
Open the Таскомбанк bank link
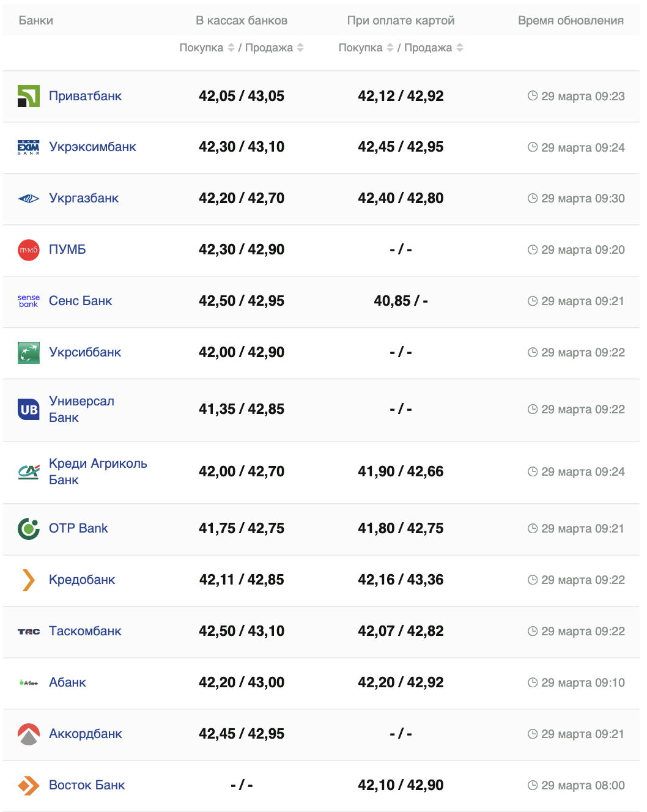click(x=85, y=631)
